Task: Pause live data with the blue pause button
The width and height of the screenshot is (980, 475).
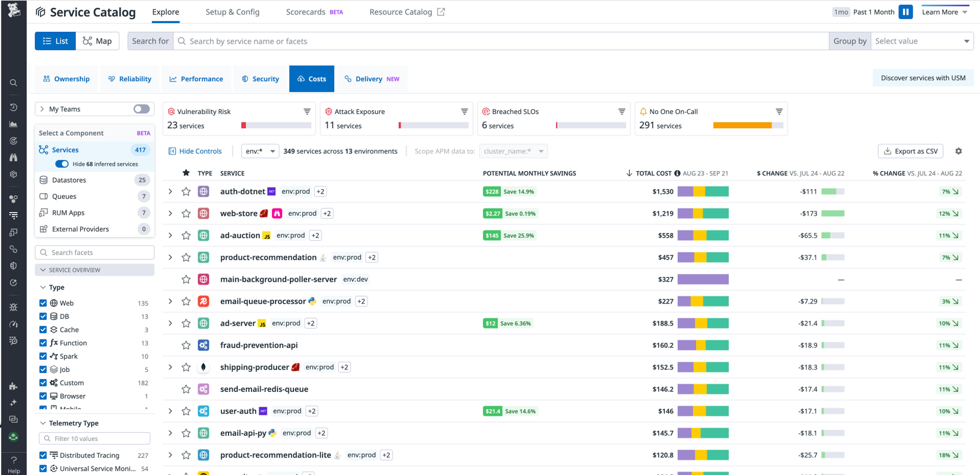Action: [x=906, y=12]
